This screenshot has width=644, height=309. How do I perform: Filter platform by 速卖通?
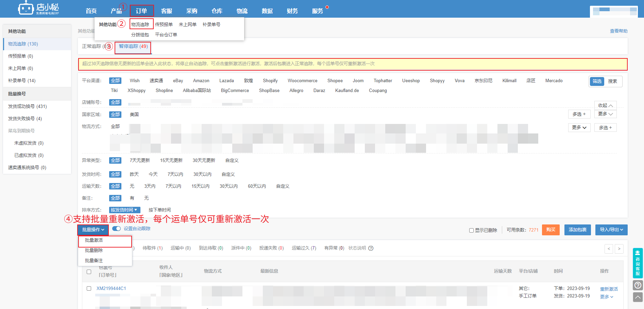tap(156, 80)
